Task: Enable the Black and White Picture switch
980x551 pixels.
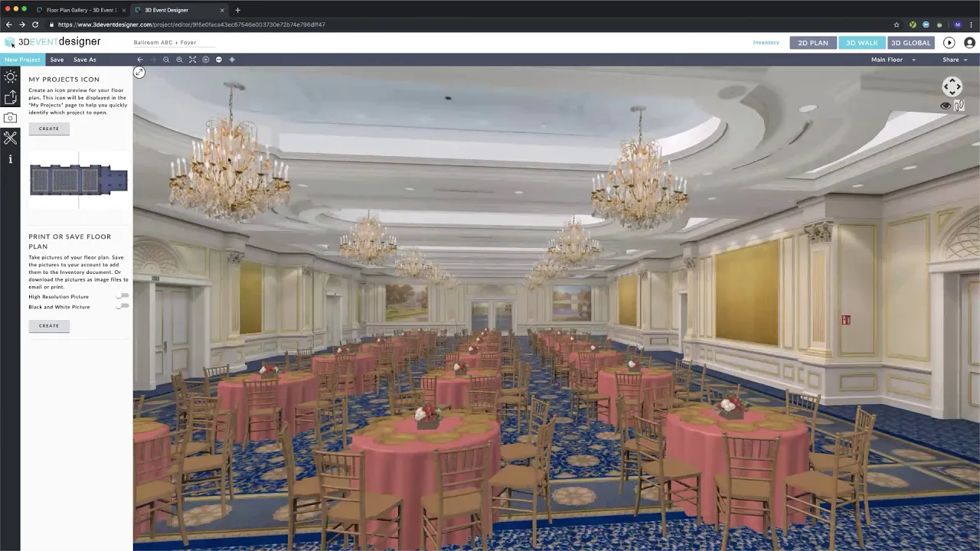Action: 122,306
